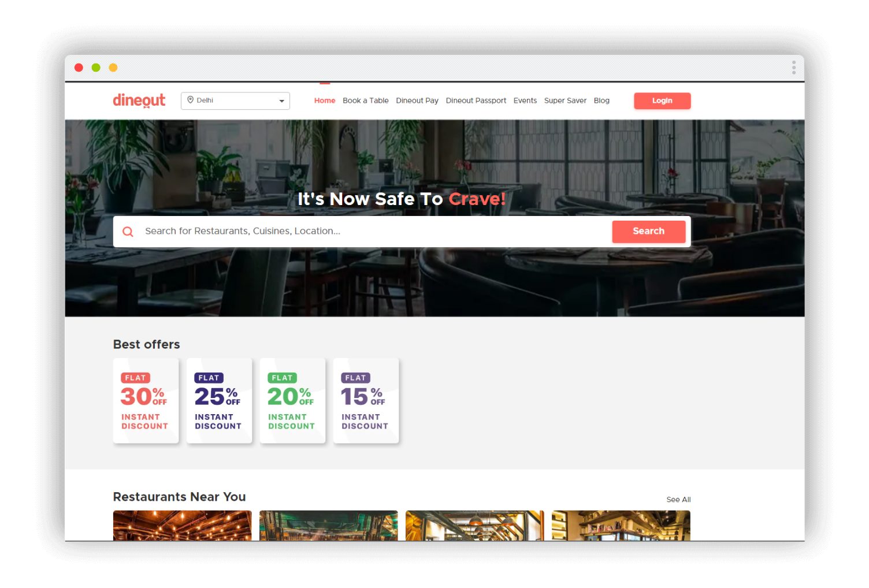The width and height of the screenshot is (869, 588).
Task: Open Dineout Passport link
Action: (476, 101)
